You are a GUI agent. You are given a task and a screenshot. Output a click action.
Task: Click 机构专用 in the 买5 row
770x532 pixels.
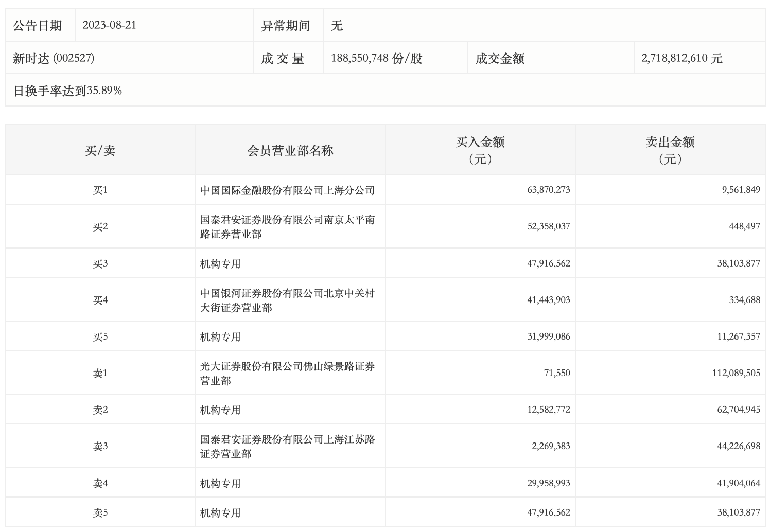pos(220,337)
